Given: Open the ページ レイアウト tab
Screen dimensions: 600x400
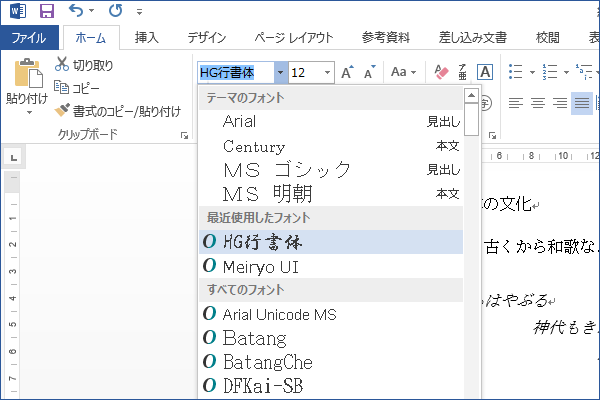Looking at the screenshot, I should 293,38.
